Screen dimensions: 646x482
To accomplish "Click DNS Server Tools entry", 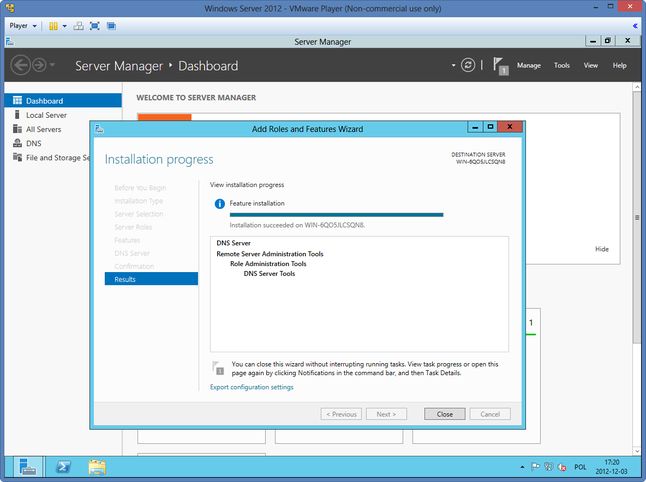I will 269,274.
